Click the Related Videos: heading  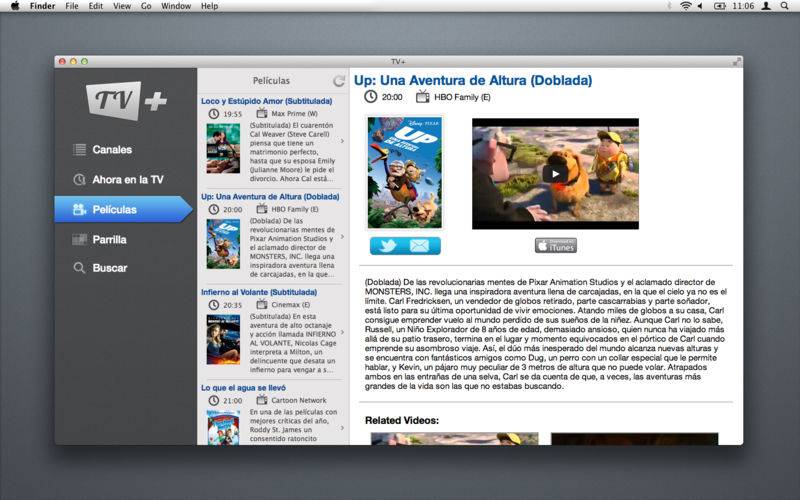click(x=402, y=420)
